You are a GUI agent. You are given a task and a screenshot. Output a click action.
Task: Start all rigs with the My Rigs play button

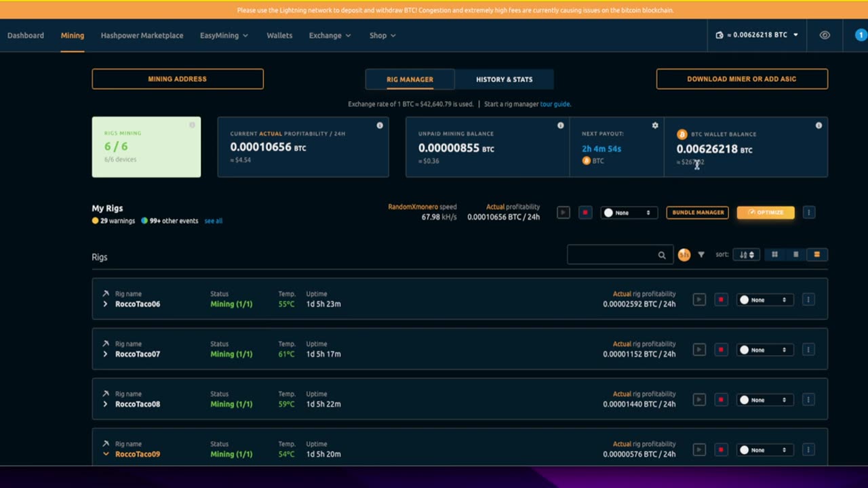point(564,213)
